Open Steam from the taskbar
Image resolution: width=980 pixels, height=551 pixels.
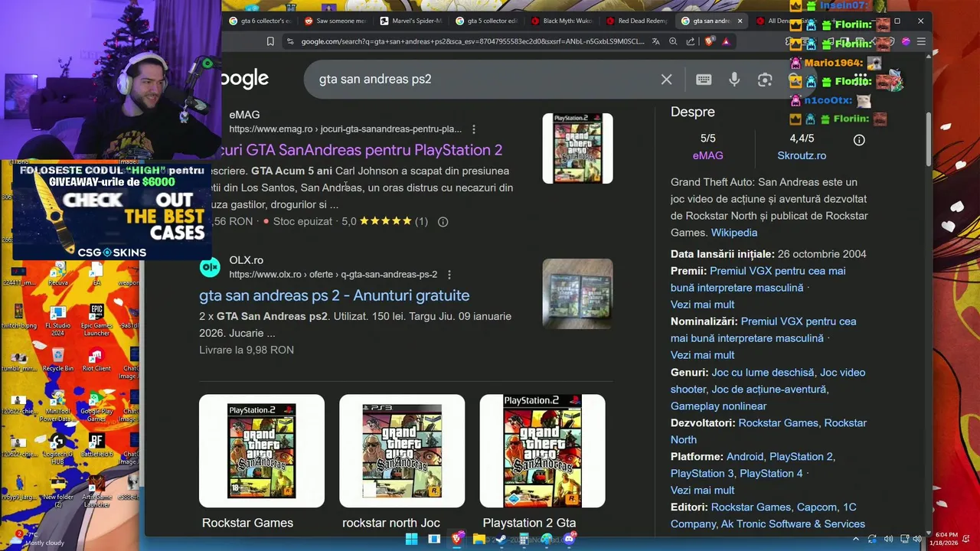click(x=501, y=539)
